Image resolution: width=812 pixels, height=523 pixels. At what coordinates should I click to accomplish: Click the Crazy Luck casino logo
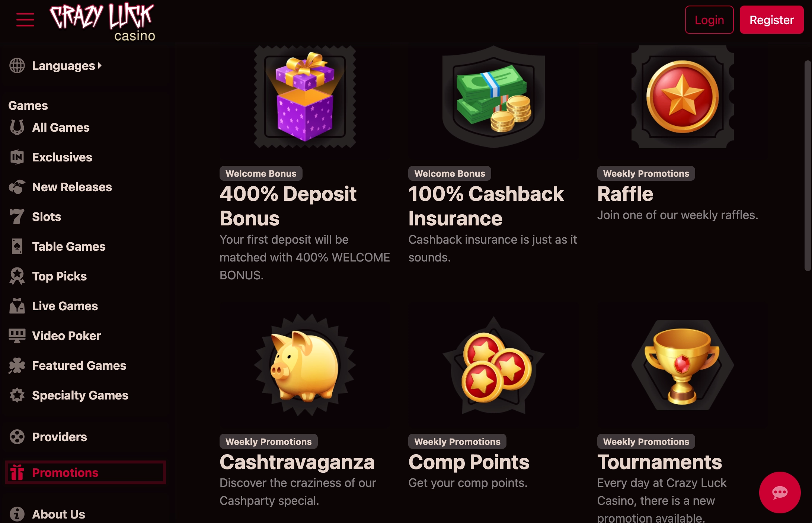coord(102,22)
